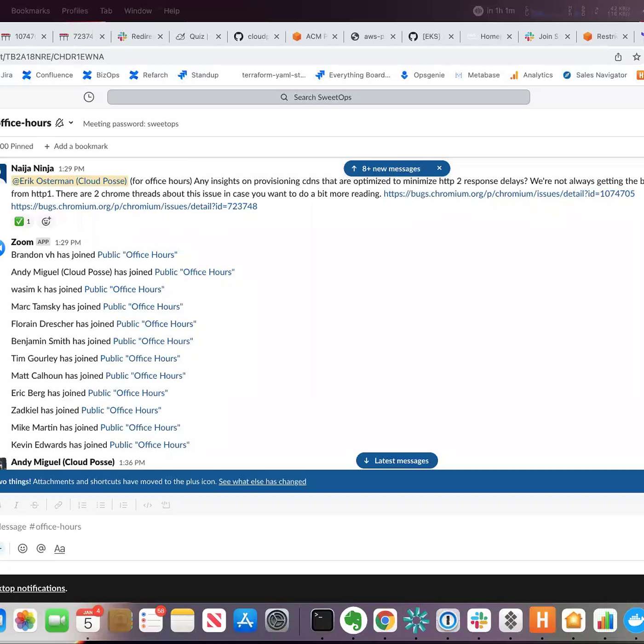Open the Window menu
The image size is (644, 644).
138,11
